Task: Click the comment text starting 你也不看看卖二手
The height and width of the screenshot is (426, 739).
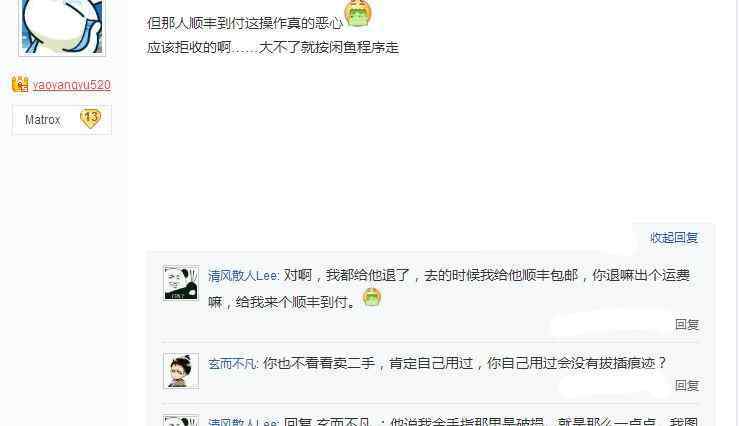Action: tap(465, 363)
